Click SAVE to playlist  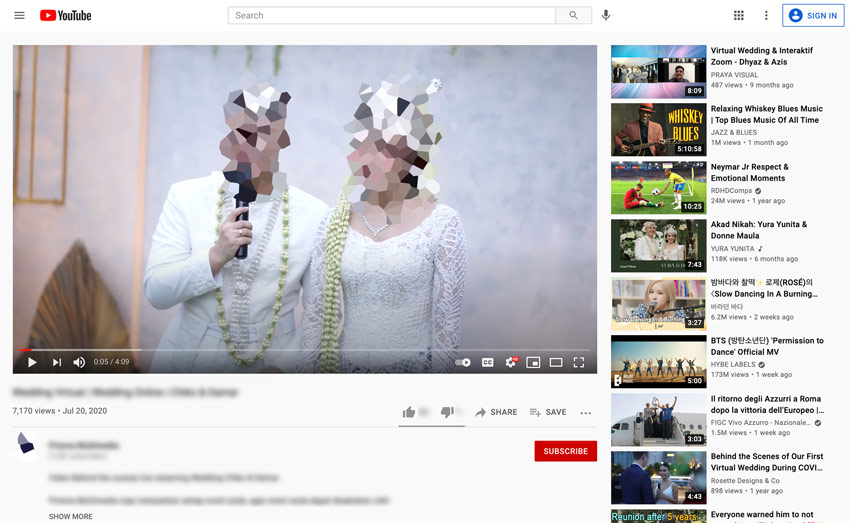tap(548, 412)
